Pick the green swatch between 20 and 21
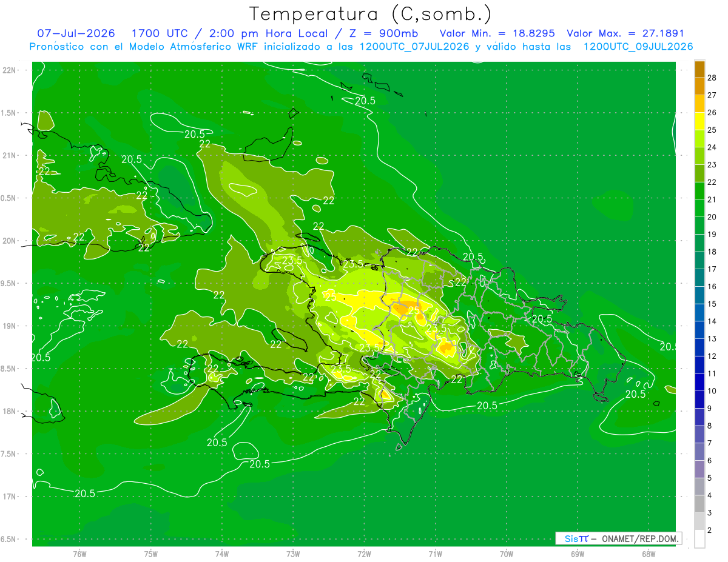 pos(699,208)
